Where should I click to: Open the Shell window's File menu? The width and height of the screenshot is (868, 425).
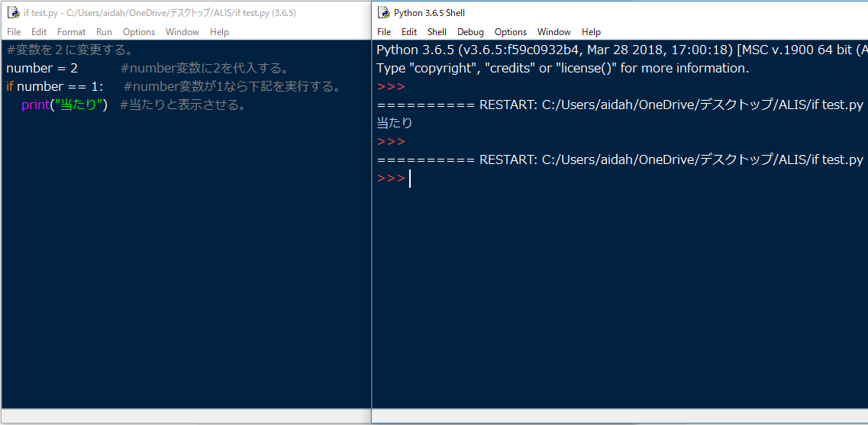[384, 32]
